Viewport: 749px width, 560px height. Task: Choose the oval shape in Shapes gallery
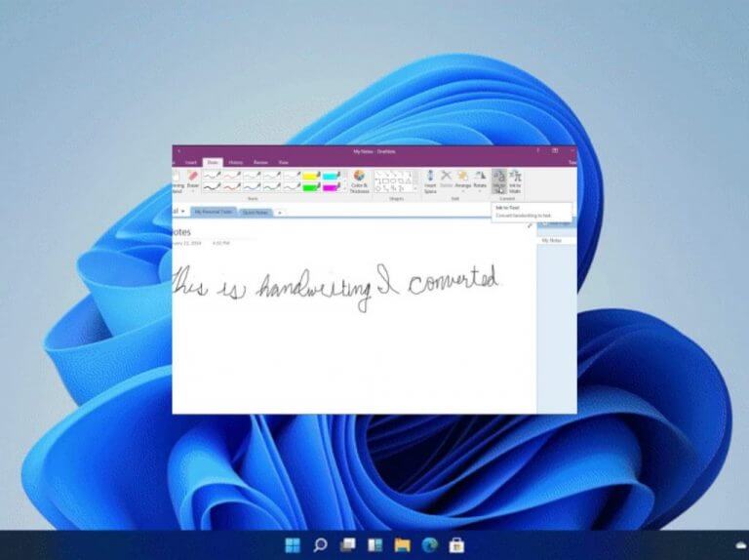pos(394,181)
